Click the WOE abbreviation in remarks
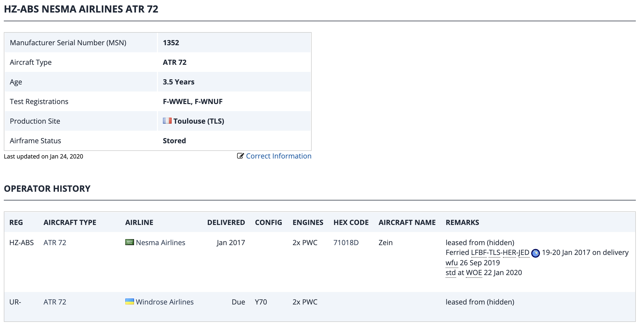 (x=474, y=273)
